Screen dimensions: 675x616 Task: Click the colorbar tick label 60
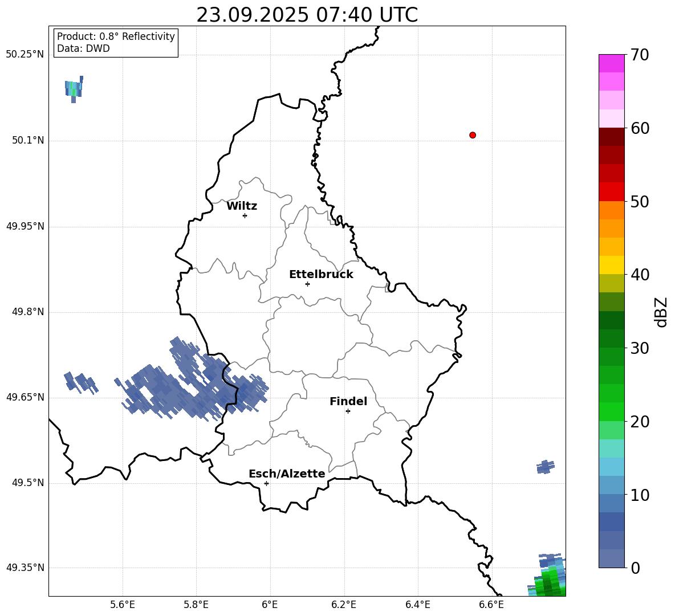[x=640, y=128]
